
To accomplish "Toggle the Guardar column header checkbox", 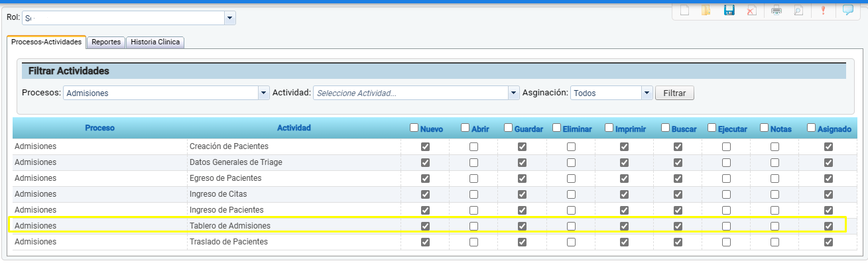I will point(509,128).
